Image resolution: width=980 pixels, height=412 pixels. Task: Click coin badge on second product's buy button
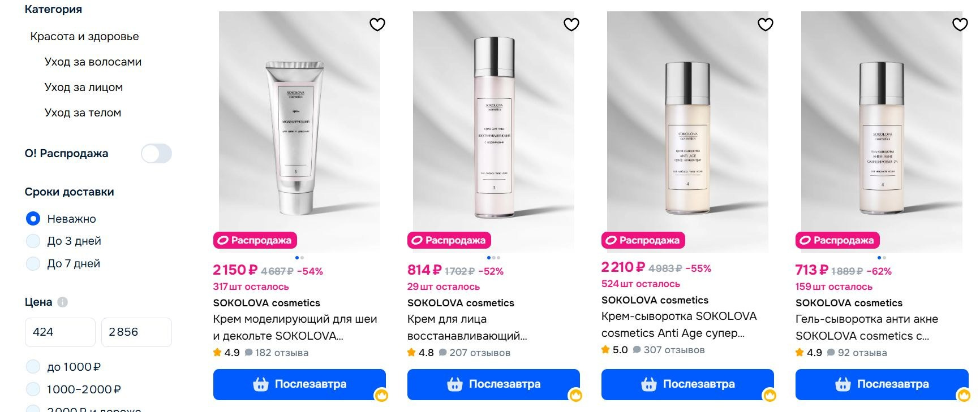click(x=575, y=395)
